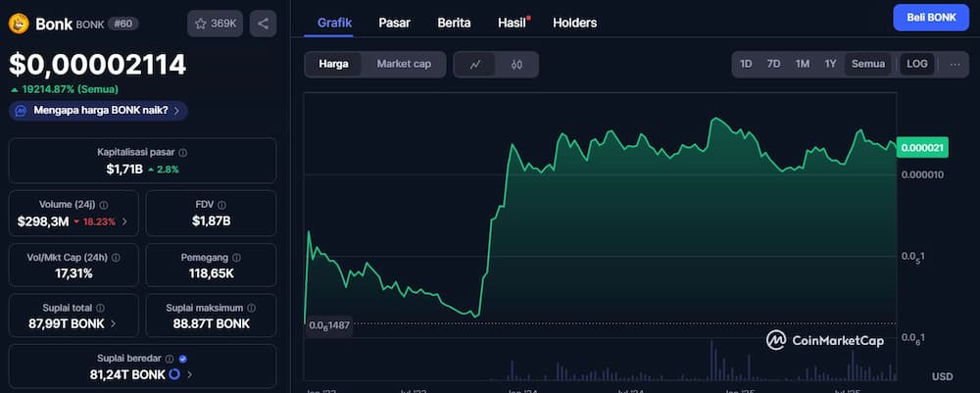Image resolution: width=980 pixels, height=393 pixels.
Task: Click the circulating supply ring icon
Action: (175, 374)
